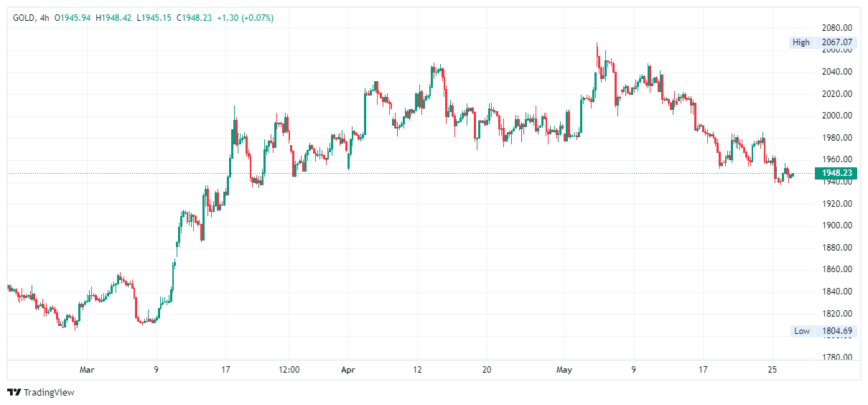This screenshot has width=868, height=405.
Task: Click the 4h interval label
Action: point(45,17)
